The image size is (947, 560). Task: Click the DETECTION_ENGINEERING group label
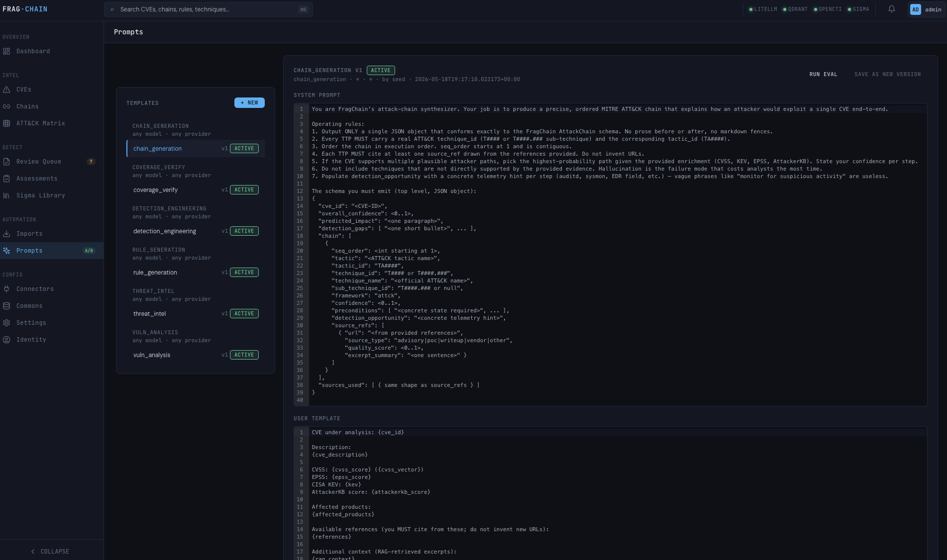point(169,209)
